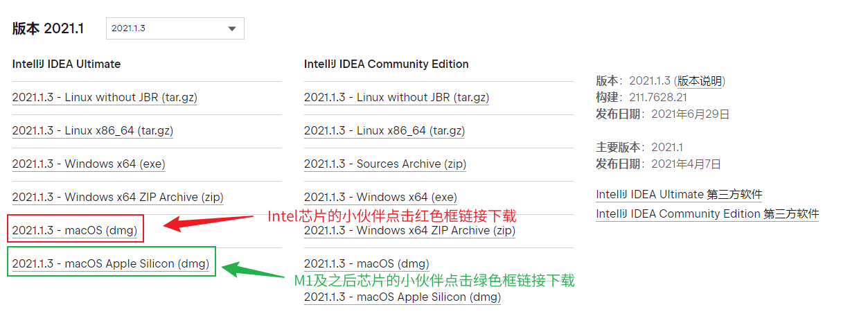Download Community Windows x64 ZIP Archive

pyautogui.click(x=409, y=230)
